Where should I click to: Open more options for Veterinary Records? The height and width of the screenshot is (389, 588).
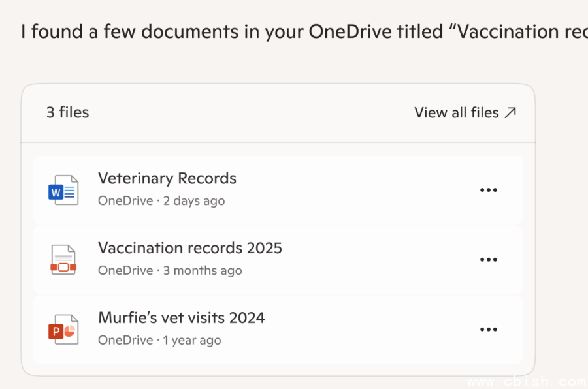489,190
